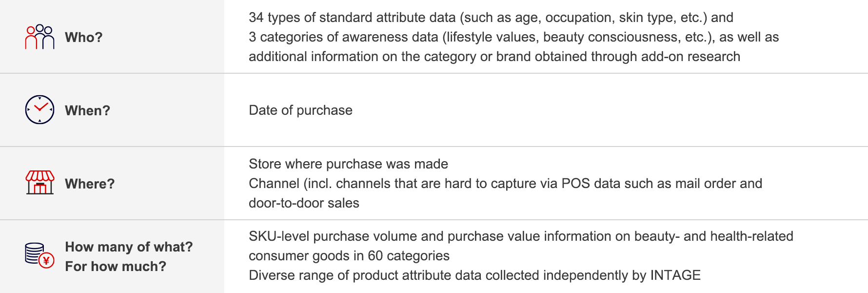Click the store icon beside Where?
Viewport: 868px width, 293px height.
pos(39,183)
